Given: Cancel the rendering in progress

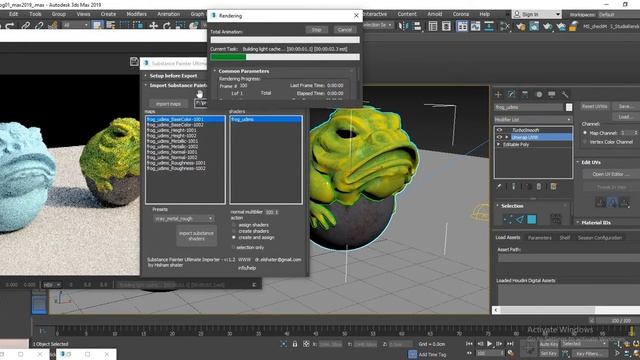Looking at the screenshot, I should pyautogui.click(x=345, y=30).
